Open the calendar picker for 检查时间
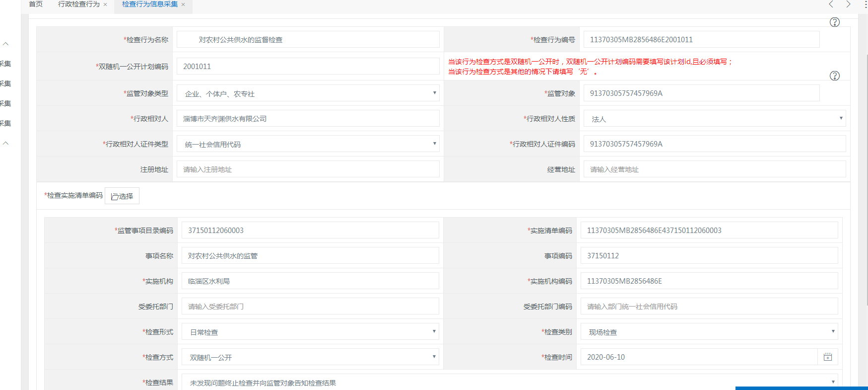The image size is (868, 390). (828, 357)
